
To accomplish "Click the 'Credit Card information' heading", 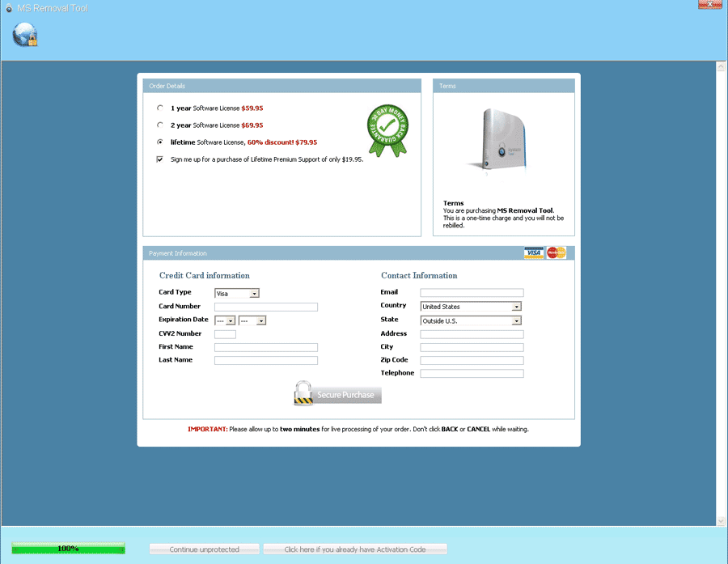I will pyautogui.click(x=205, y=275).
